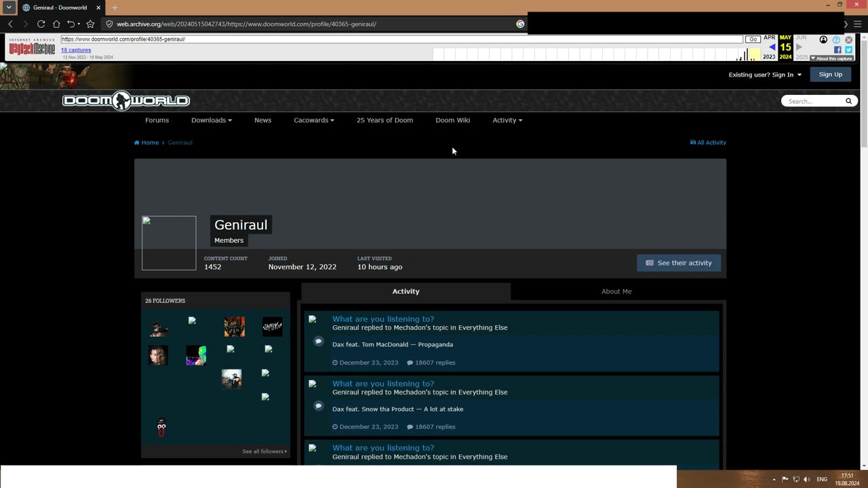Open second What are you listening to? post

click(383, 384)
